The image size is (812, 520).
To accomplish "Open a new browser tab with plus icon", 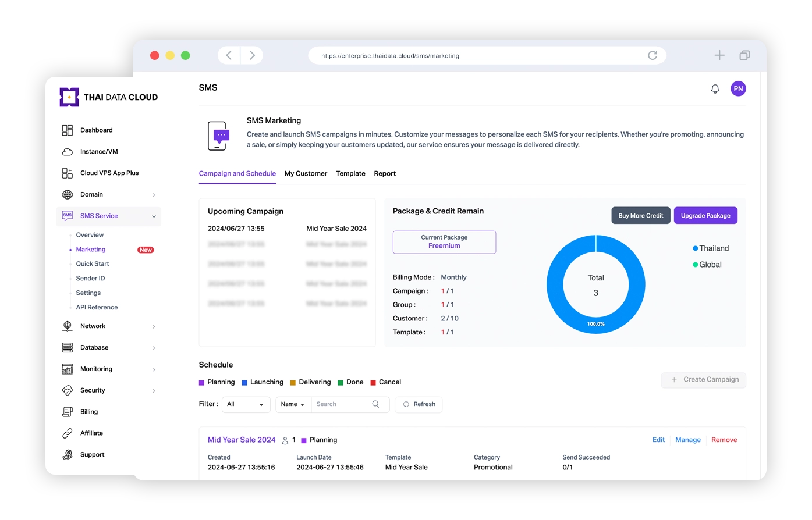I will [x=719, y=55].
